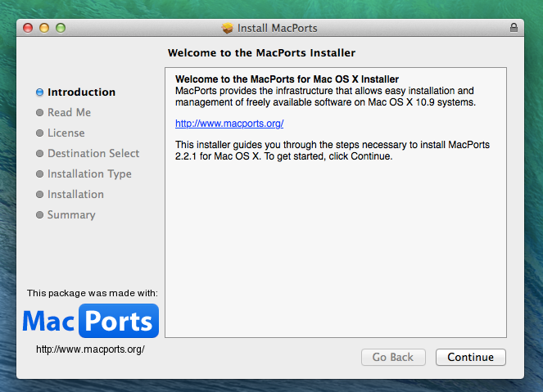Click the Continue button
Image resolution: width=543 pixels, height=392 pixels.
coord(471,357)
